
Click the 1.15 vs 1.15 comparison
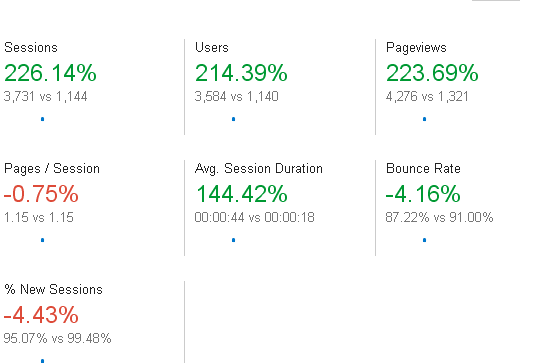[39, 217]
